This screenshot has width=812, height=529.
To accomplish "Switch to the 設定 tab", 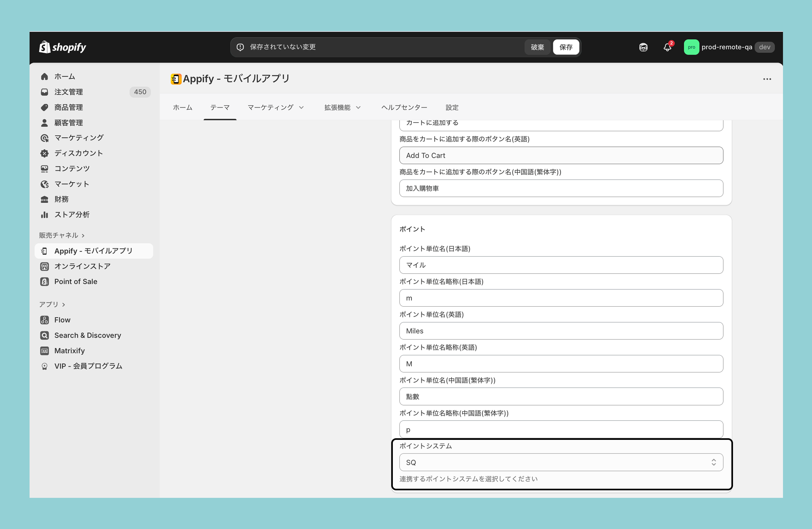I will 452,107.
